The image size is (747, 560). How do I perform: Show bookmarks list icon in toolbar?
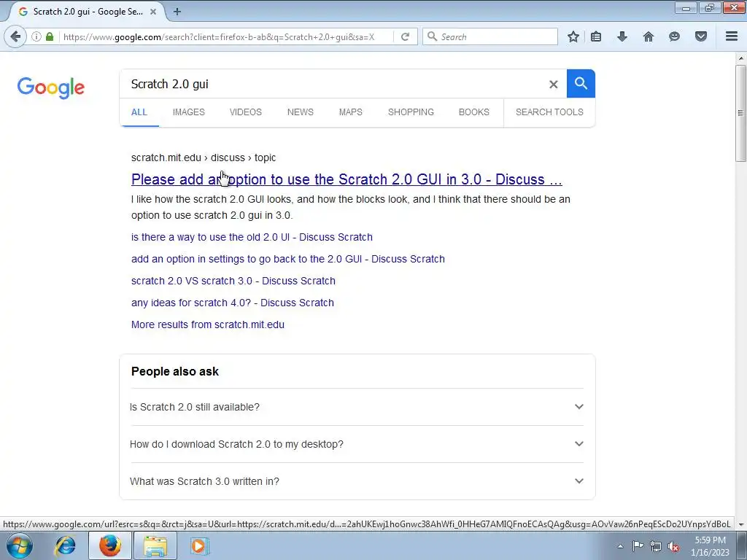click(x=596, y=36)
